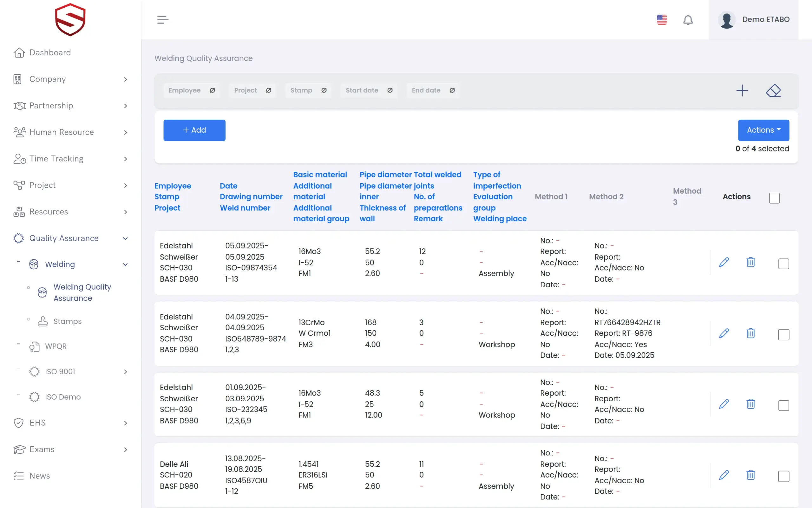Open the language flag selector
Screen dimensions: 812x508
click(x=662, y=19)
